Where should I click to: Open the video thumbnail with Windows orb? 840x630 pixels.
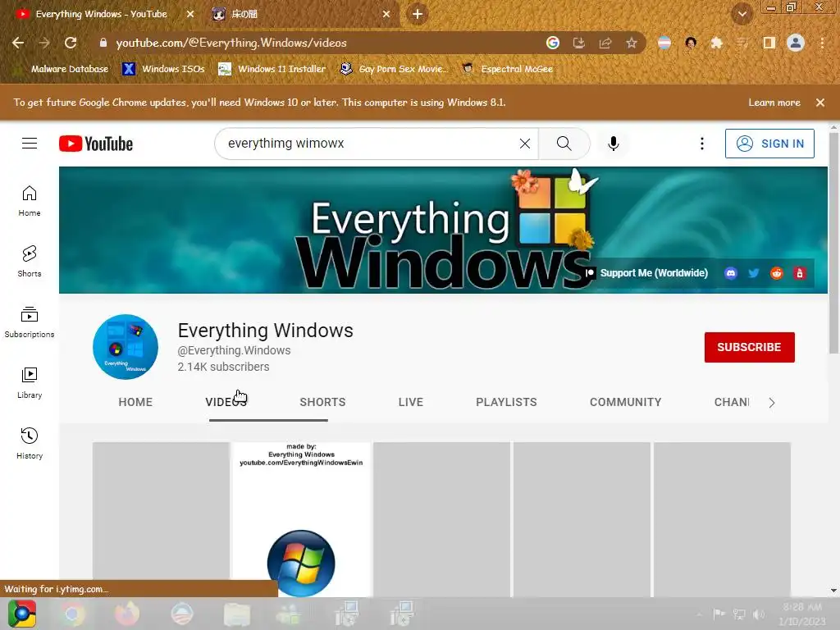click(x=301, y=519)
